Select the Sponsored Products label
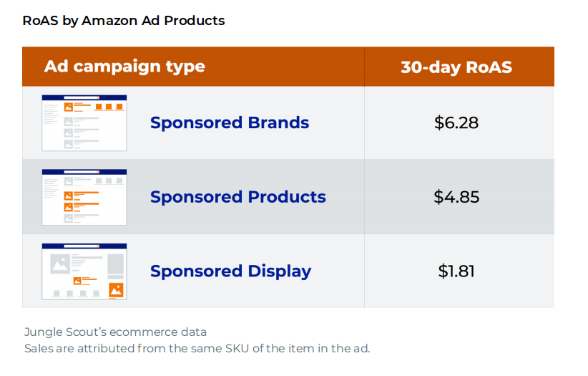588x376 pixels. [238, 197]
